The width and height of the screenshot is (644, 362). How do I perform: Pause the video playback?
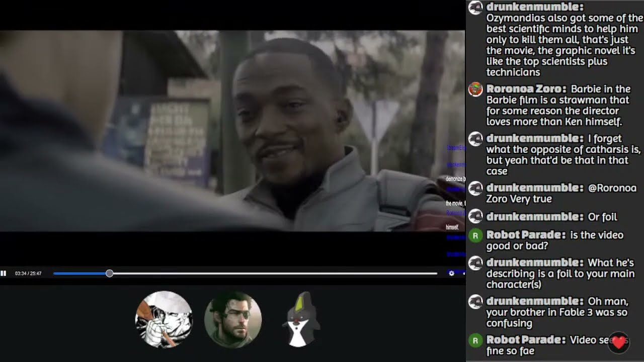[4, 274]
